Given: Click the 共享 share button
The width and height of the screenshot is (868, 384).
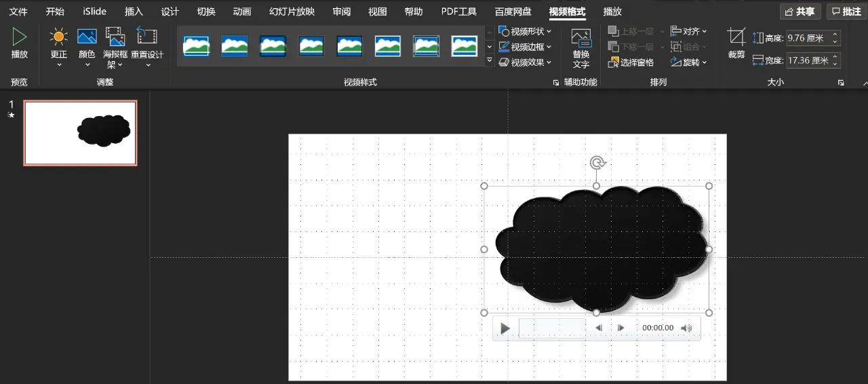Looking at the screenshot, I should pyautogui.click(x=800, y=12).
